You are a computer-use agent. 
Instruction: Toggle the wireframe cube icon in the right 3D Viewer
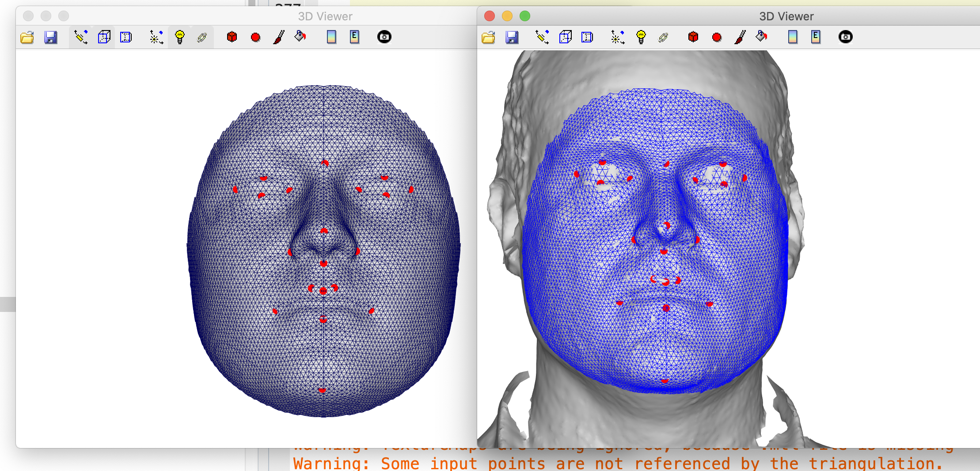[x=566, y=37]
